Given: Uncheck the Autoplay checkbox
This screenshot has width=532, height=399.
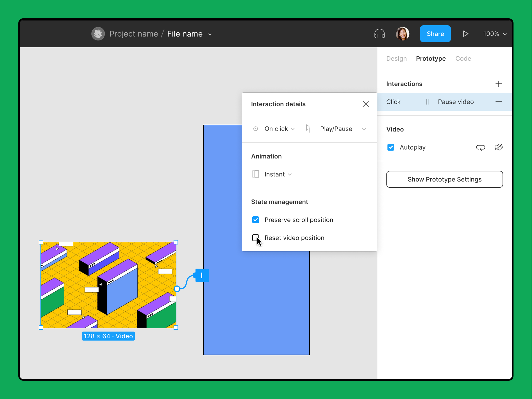Looking at the screenshot, I should [391, 148].
